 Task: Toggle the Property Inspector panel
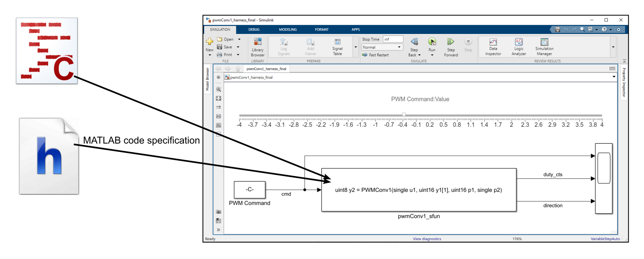click(624, 82)
